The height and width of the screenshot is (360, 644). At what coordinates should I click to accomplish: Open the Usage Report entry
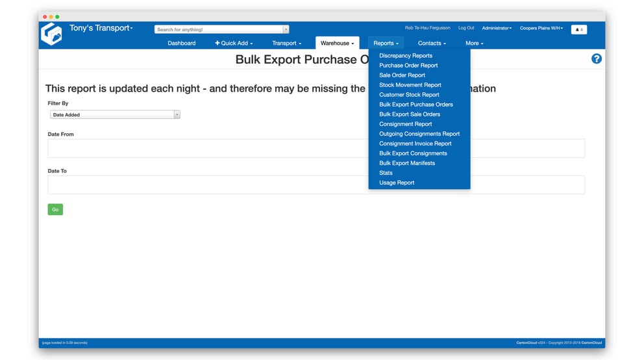pos(397,183)
